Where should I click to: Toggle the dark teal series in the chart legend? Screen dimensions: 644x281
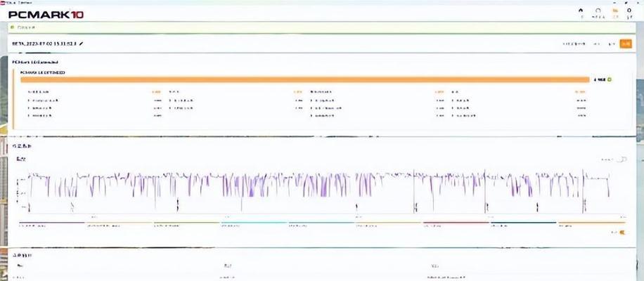[523, 224]
